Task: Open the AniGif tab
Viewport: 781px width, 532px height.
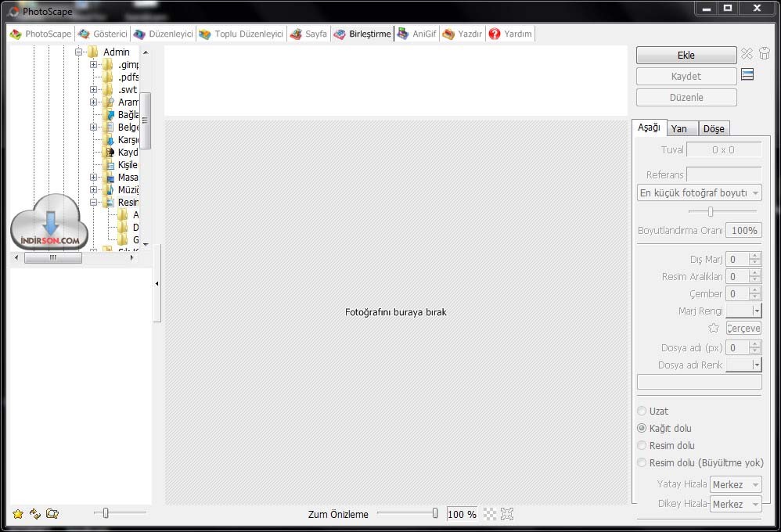Action: (x=417, y=34)
